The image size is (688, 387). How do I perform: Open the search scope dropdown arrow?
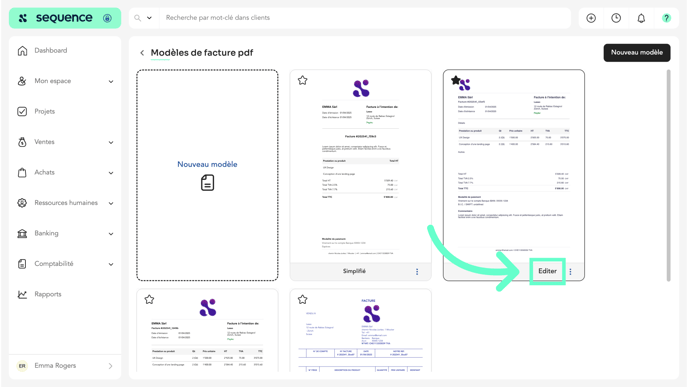(149, 18)
